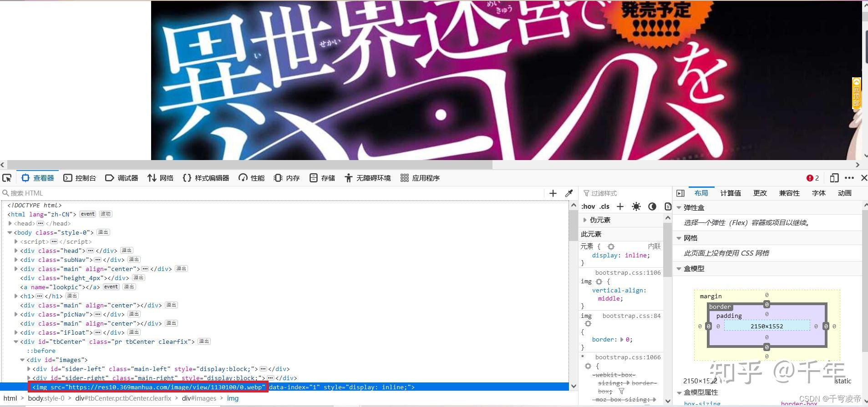Click html in the breadcrumb bar

click(10, 398)
